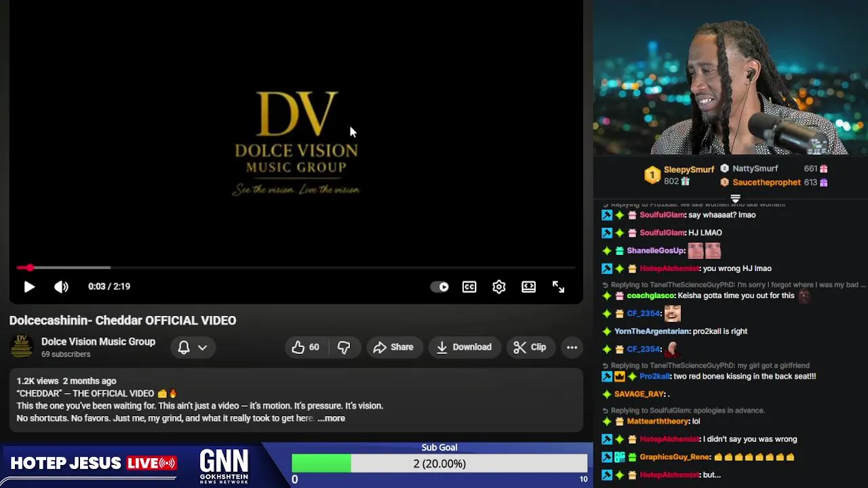Click GraphicsGuy_Rene username in chat
Viewport: 868px width, 488px height.
(x=675, y=457)
